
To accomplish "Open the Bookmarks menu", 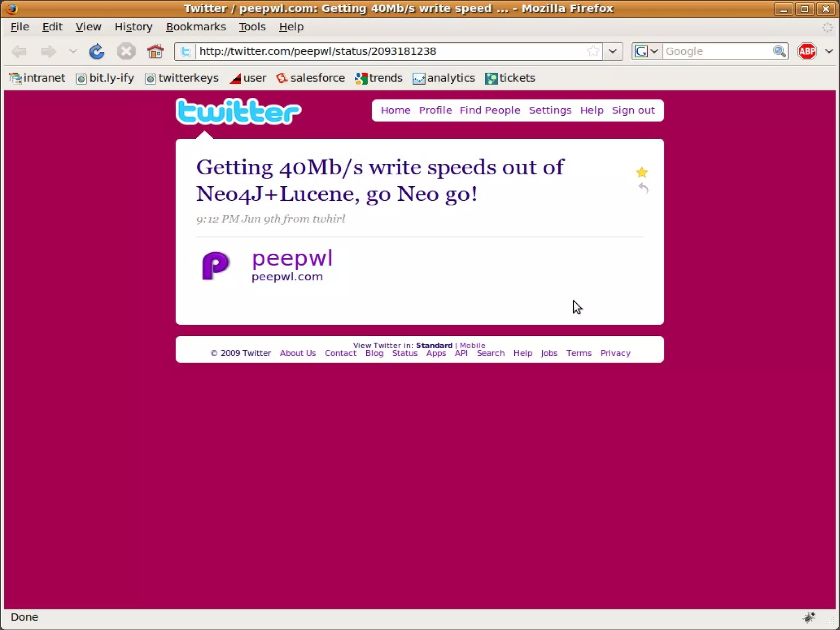I will [x=196, y=27].
